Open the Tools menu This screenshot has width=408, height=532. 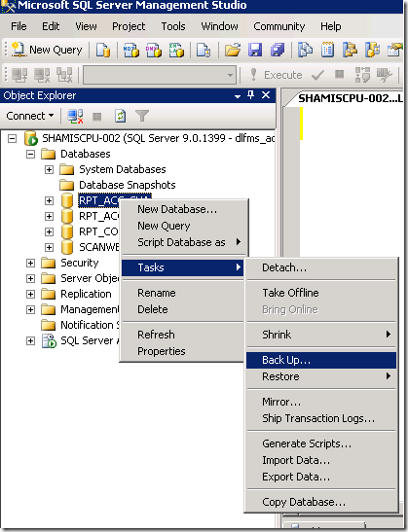click(173, 26)
